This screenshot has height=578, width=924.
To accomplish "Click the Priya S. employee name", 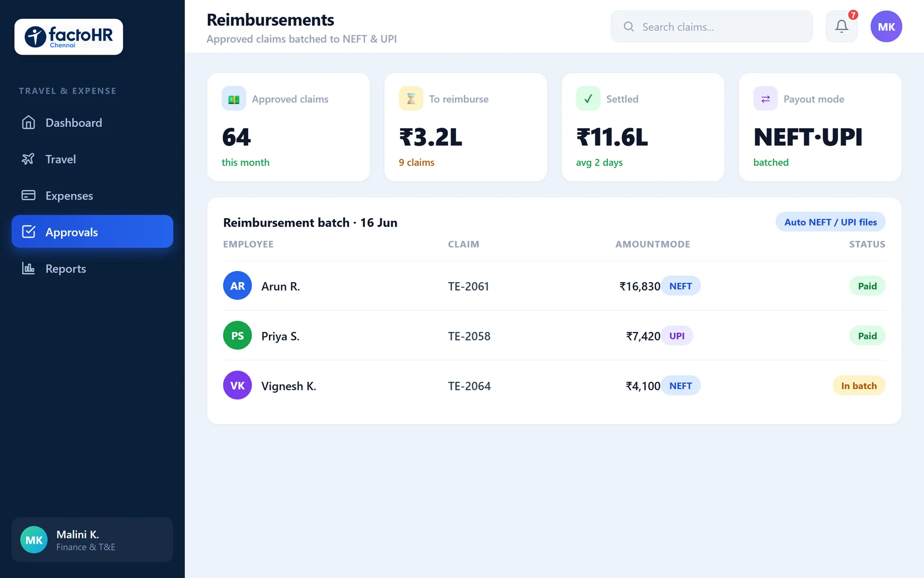I will 280,336.
